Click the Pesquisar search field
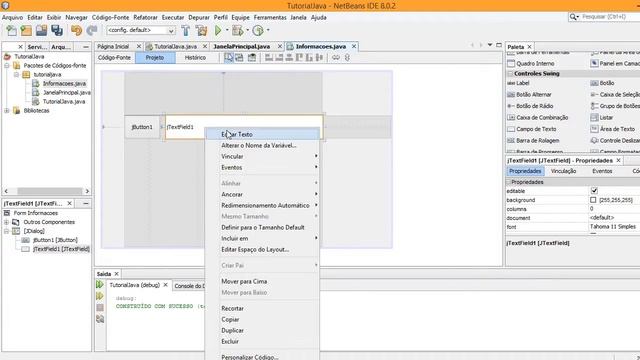 [608, 17]
